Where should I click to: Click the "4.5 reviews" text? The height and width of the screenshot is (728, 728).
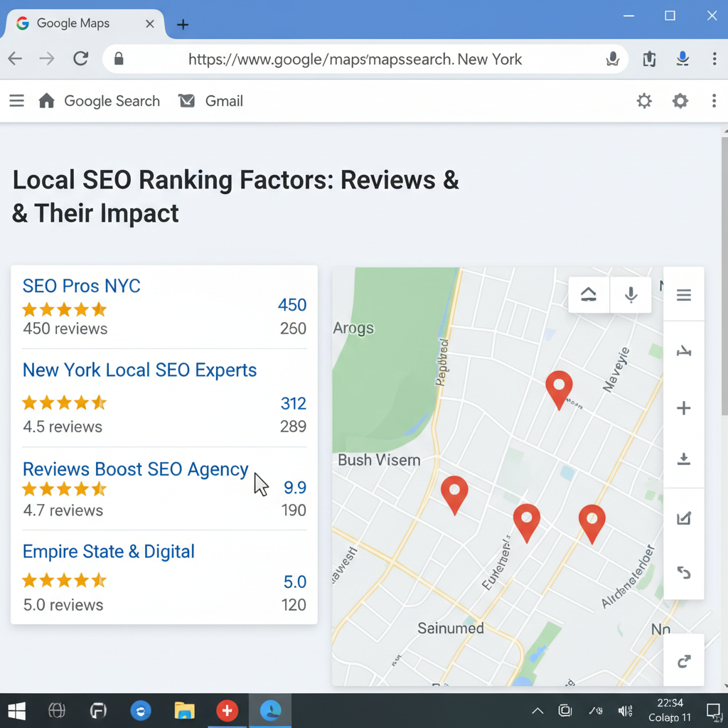pos(63,427)
